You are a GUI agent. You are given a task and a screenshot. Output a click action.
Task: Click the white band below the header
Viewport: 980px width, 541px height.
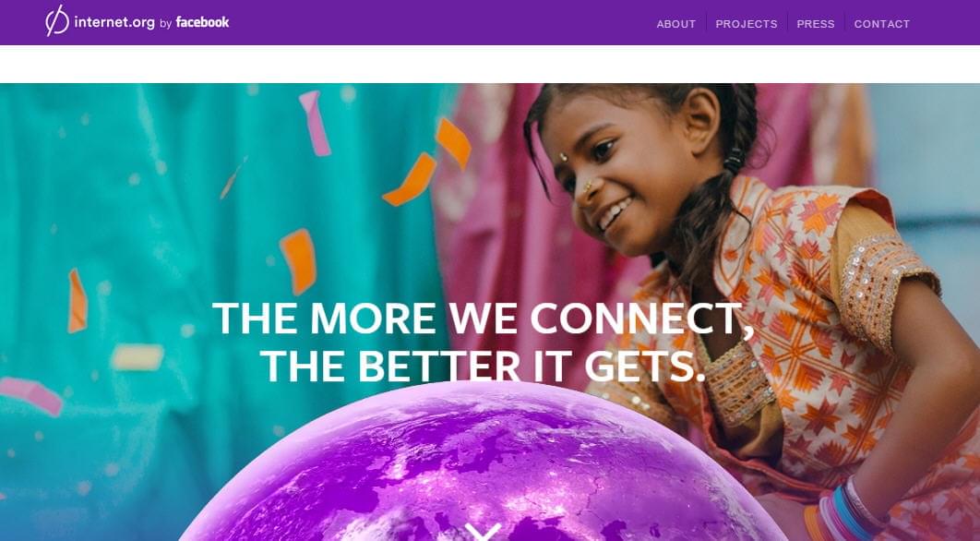tap(490, 64)
